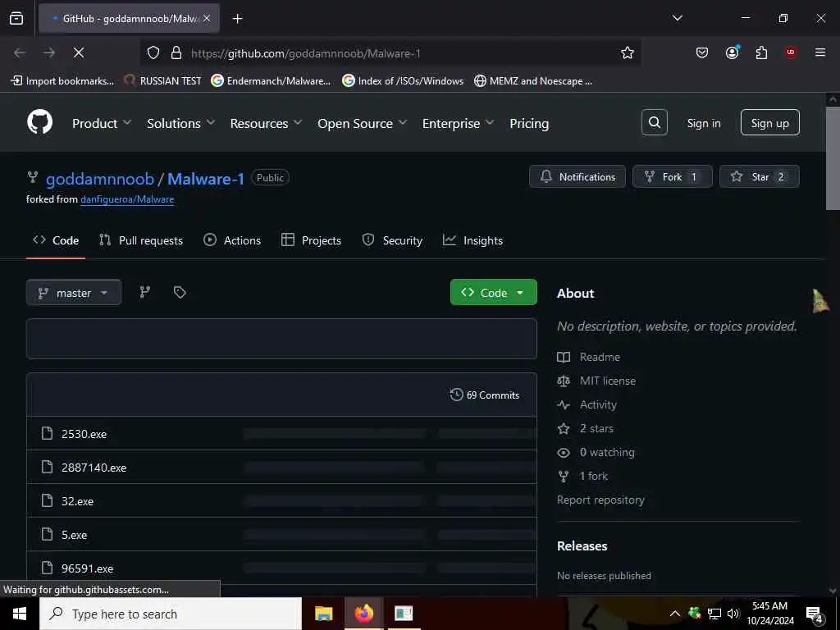Click the Firefox taskbar icon
840x630 pixels.
[x=363, y=614]
